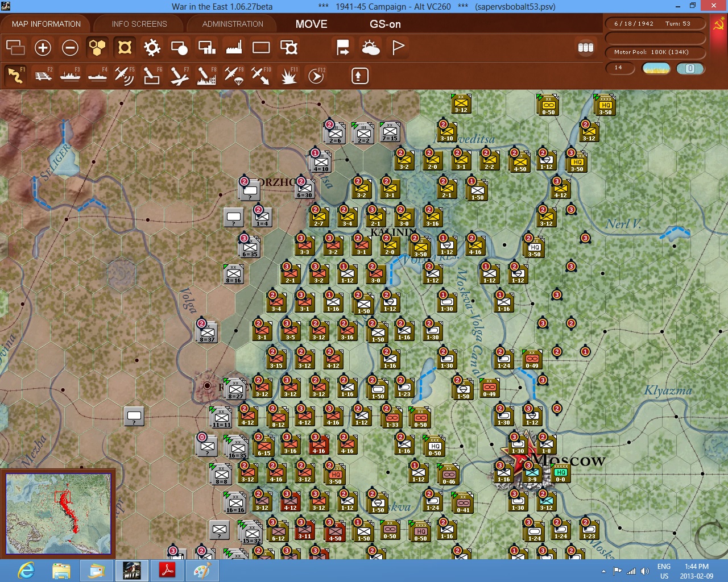
Task: Select the green HQ 0-0 unit at Moscow
Action: tap(561, 473)
